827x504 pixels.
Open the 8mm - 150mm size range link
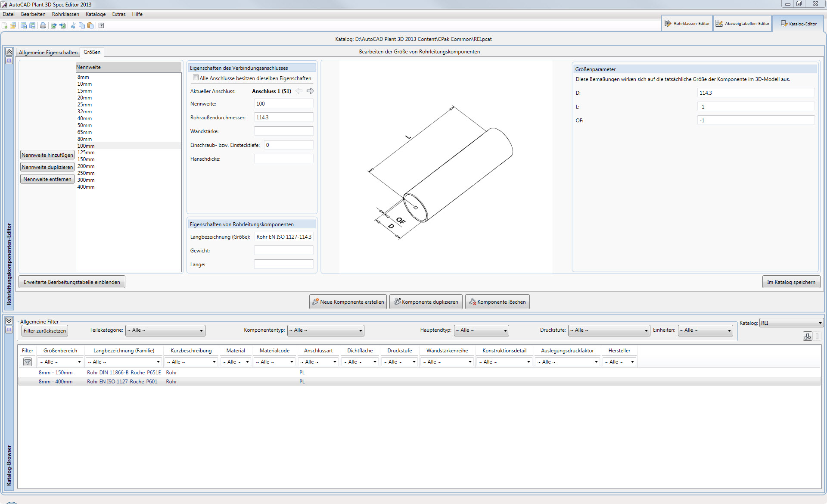click(x=56, y=373)
